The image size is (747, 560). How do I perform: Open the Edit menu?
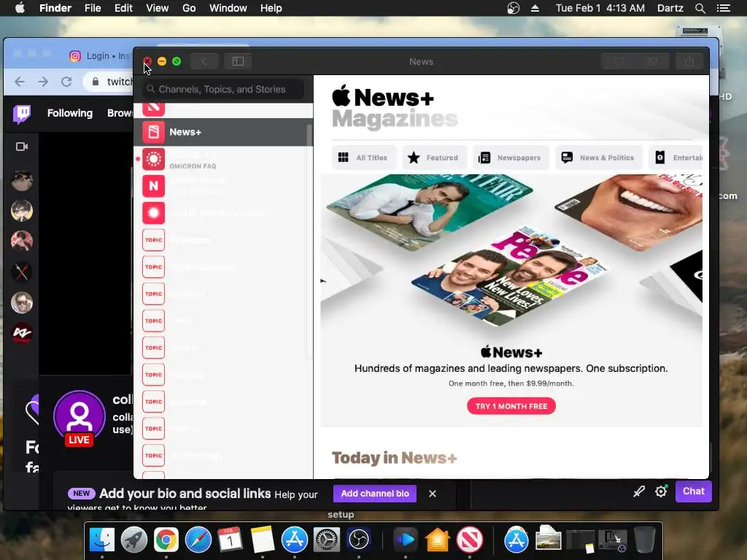click(123, 8)
